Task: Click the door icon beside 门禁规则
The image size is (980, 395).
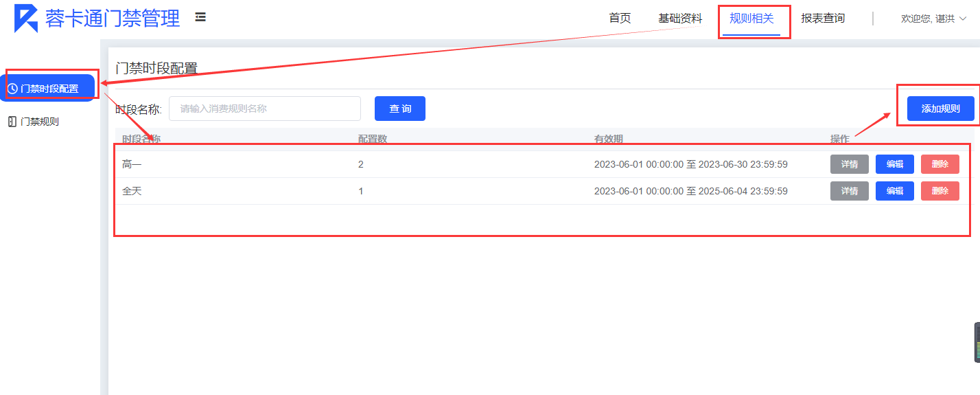Action: click(12, 122)
